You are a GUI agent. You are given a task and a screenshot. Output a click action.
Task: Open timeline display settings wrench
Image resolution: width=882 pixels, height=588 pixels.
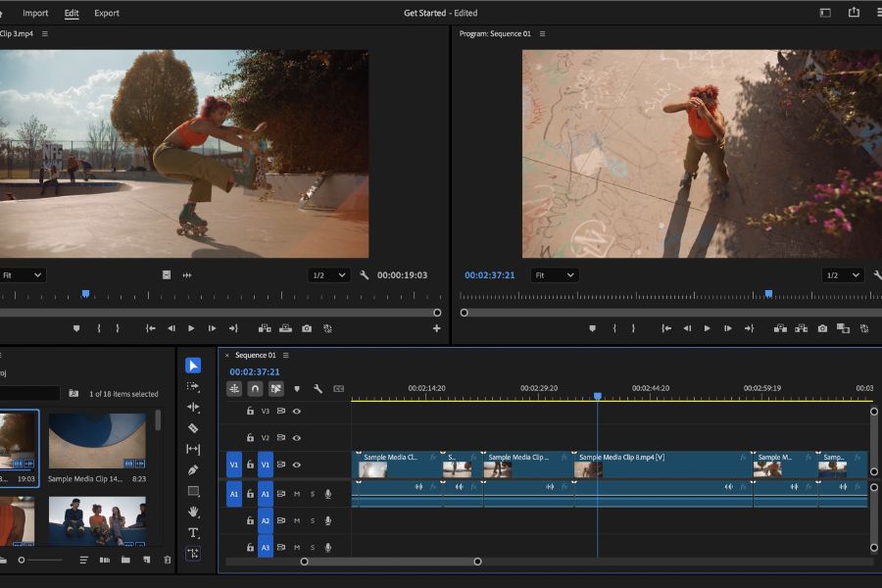point(318,389)
